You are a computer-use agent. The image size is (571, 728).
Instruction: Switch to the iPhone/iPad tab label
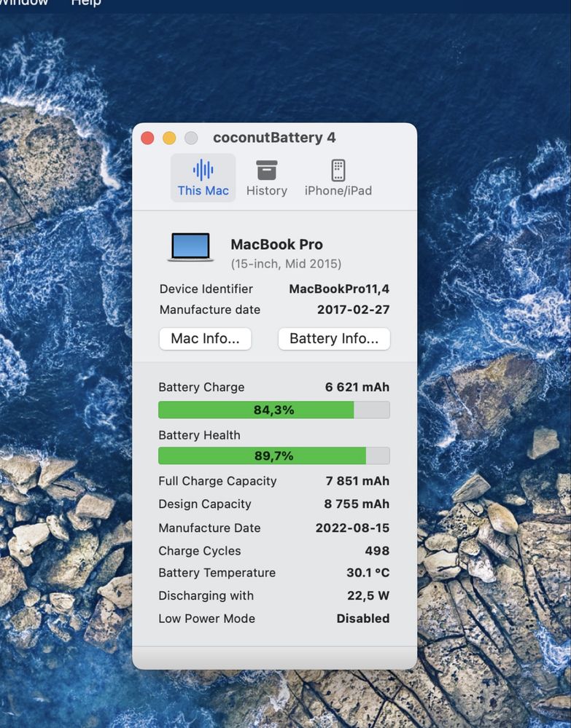click(338, 191)
